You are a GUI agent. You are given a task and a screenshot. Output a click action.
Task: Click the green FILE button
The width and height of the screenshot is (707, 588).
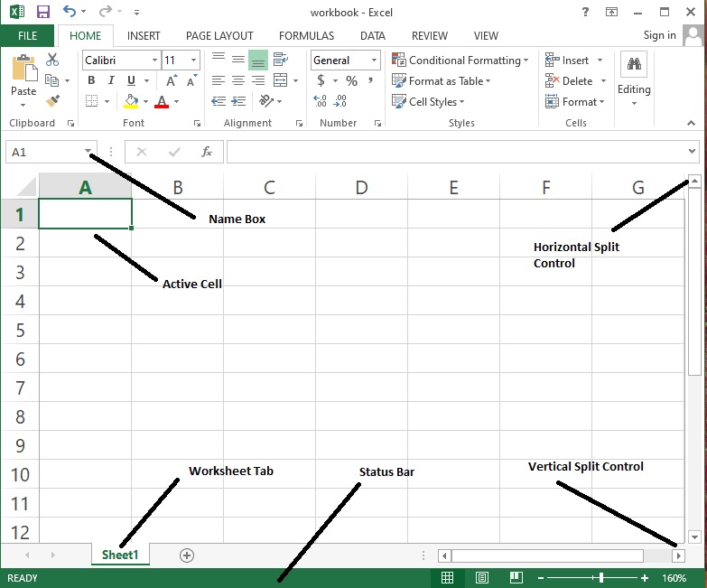coord(28,36)
